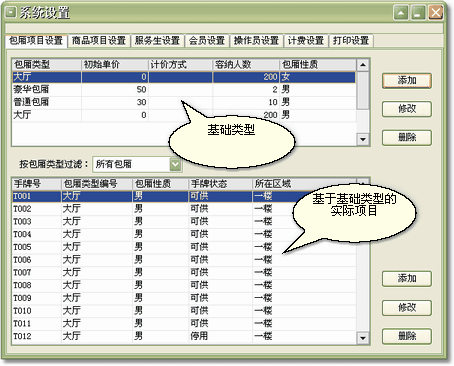Click the upper 添加 button for room types

click(407, 81)
